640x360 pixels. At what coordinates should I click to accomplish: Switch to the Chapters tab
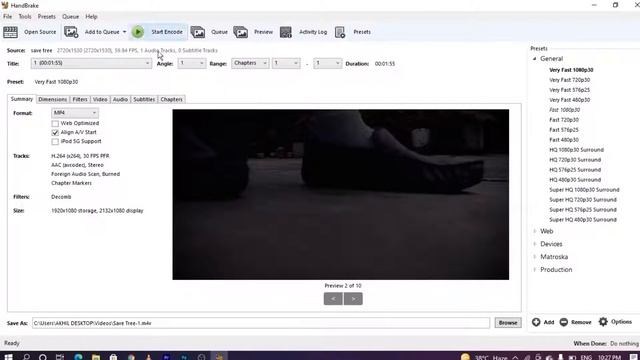(x=171, y=100)
